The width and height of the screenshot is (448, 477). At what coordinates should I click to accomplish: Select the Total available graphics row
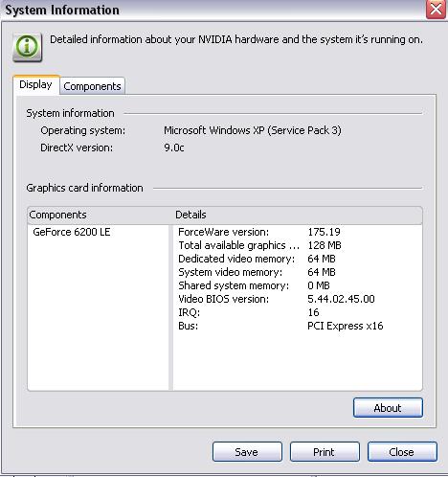[298, 245]
